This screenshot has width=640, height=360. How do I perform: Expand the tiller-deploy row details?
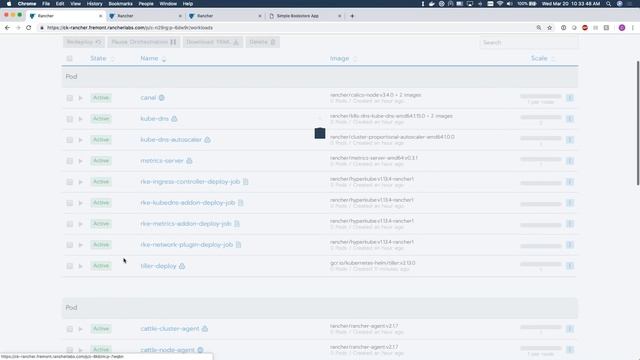tap(80, 266)
